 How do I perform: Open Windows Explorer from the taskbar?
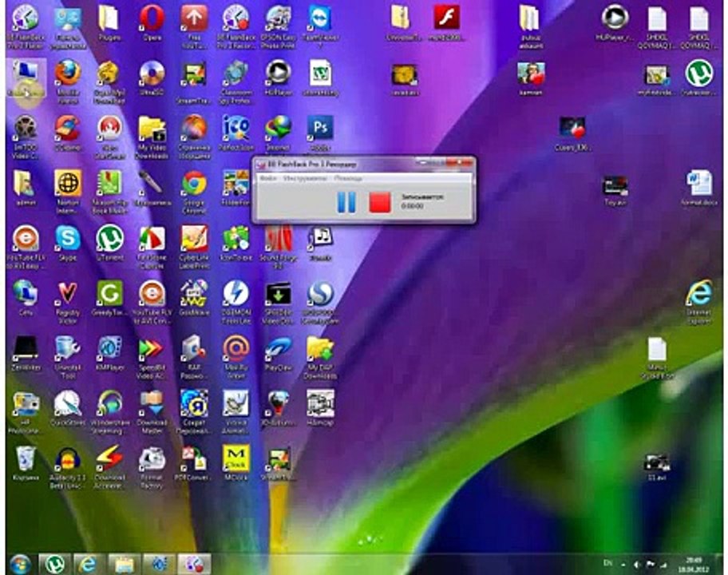tap(124, 565)
